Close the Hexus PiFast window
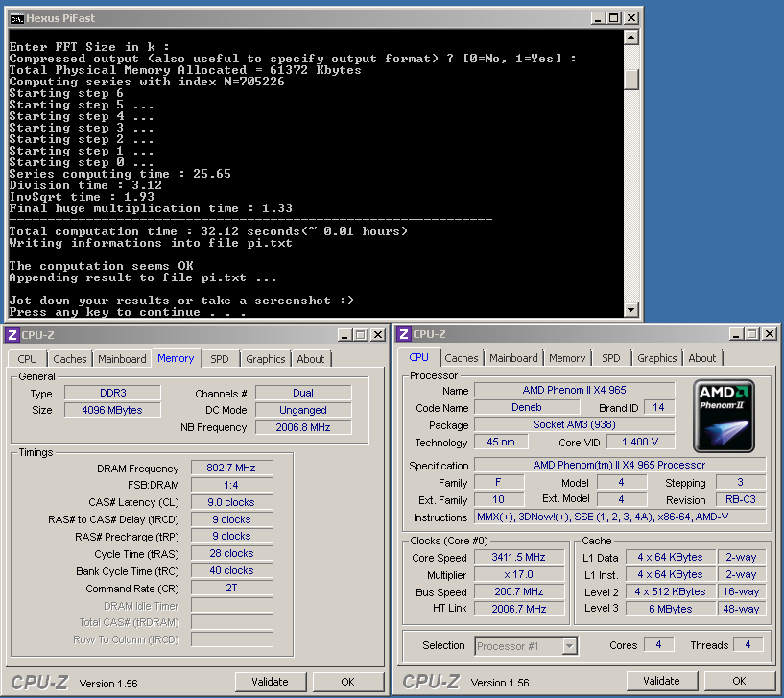 click(631, 18)
